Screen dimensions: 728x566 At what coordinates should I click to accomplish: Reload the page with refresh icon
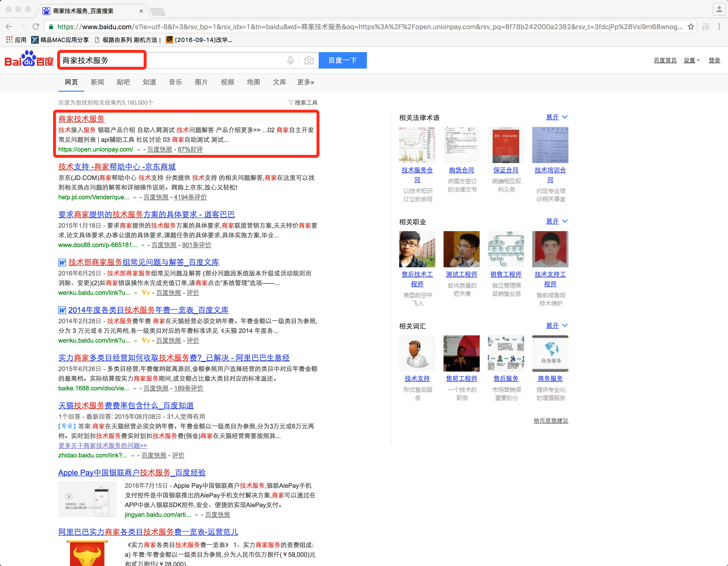(36, 27)
